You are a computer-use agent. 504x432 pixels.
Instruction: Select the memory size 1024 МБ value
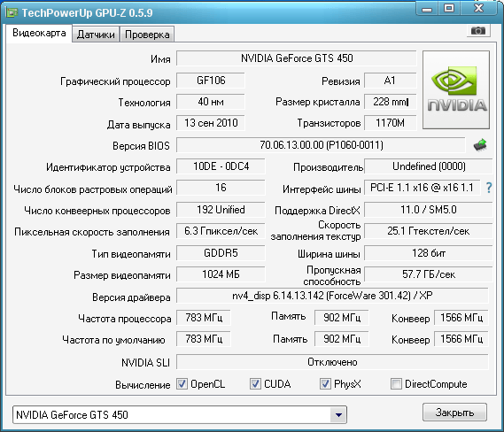pos(221,274)
